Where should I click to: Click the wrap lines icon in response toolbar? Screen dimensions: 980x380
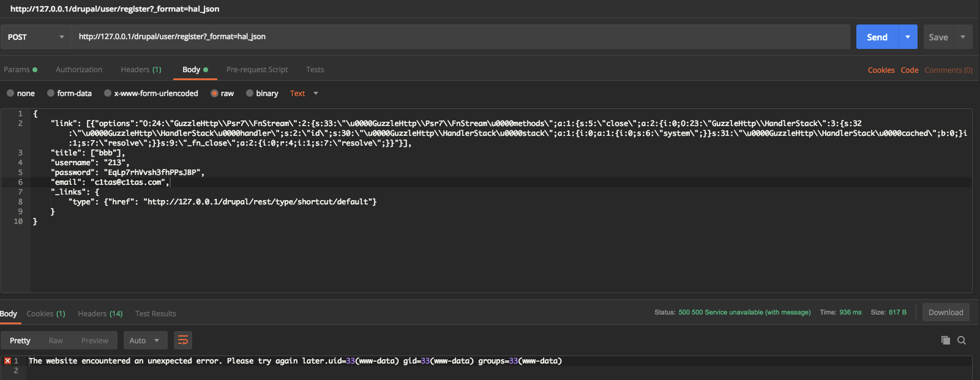click(183, 340)
